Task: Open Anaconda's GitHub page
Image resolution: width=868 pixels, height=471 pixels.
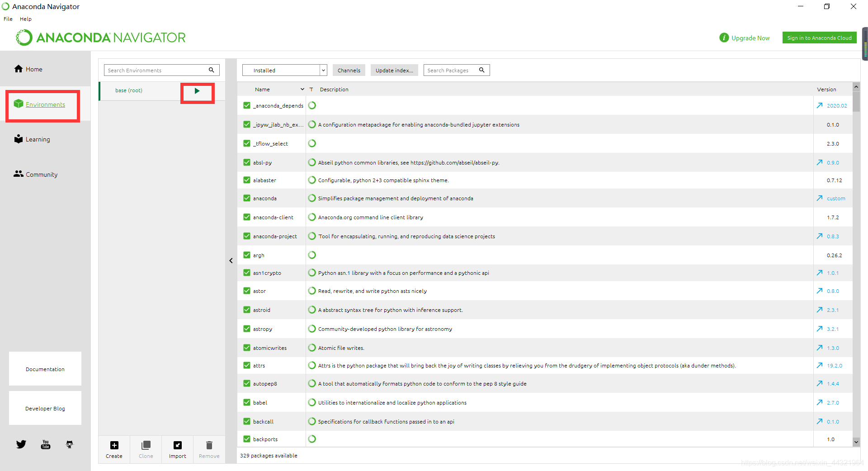Action: click(x=70, y=444)
